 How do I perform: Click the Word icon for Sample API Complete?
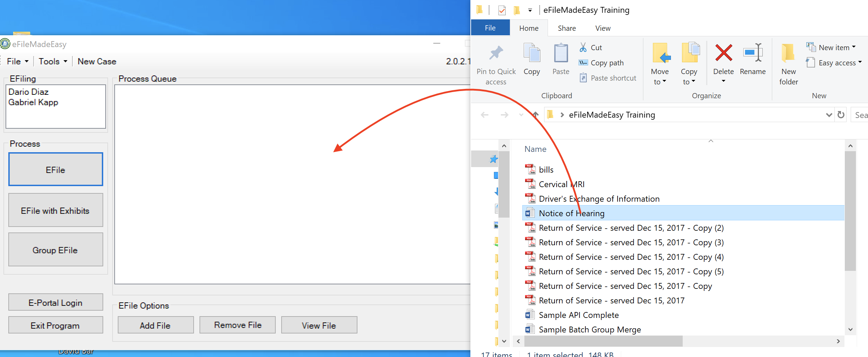coord(530,315)
